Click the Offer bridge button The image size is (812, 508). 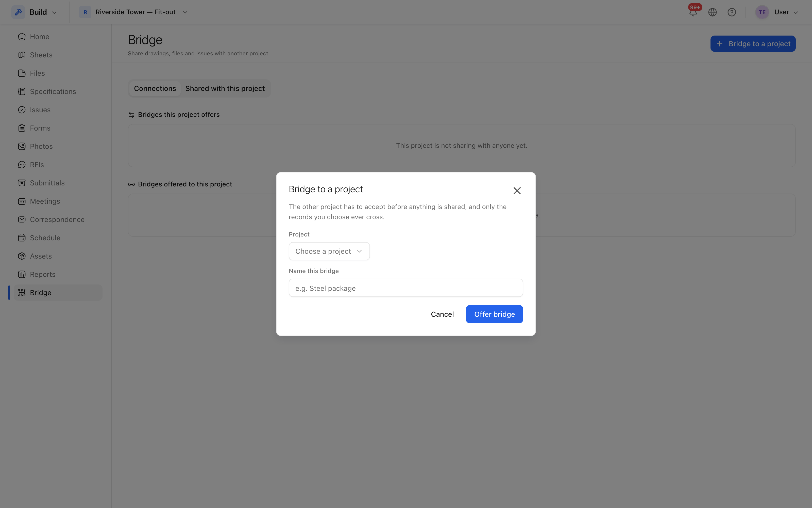coord(494,314)
